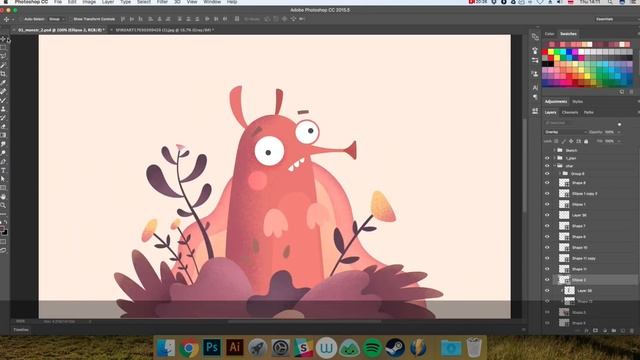This screenshot has width=640, height=360.
Task: Select the Move tool in the toolbox
Action: point(3,39)
